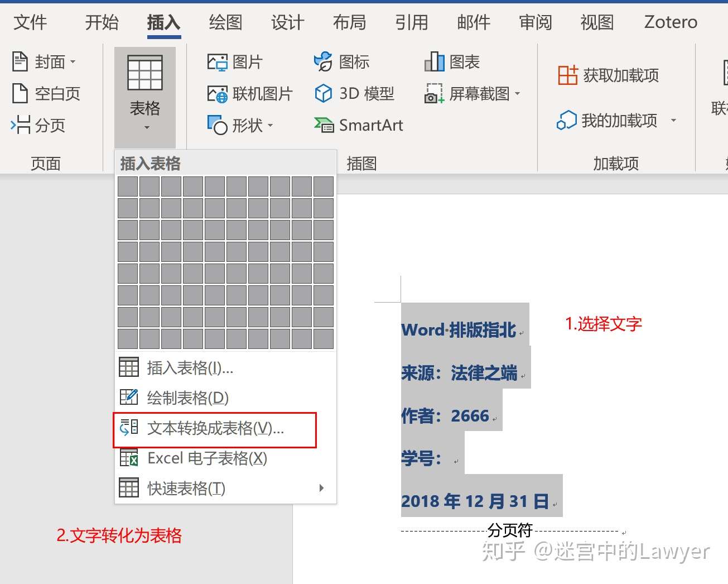This screenshot has width=728, height=584.
Task: Switch to the 审阅 tab
Action: 536,22
